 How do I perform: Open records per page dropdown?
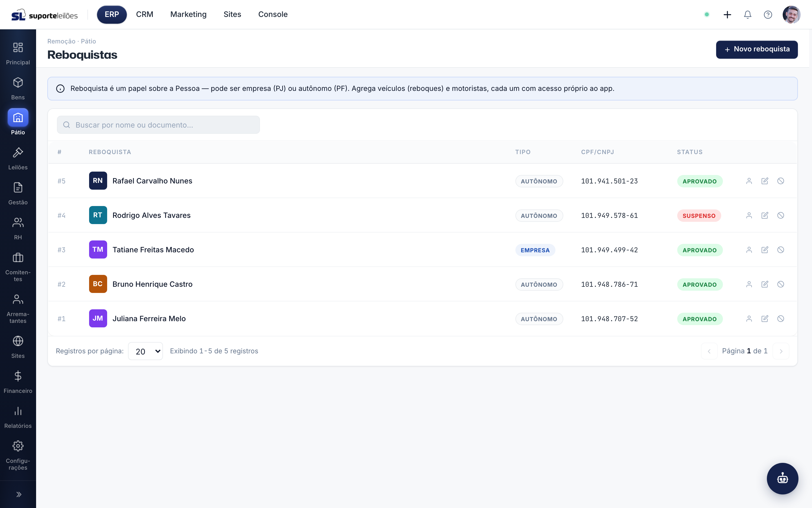(145, 351)
